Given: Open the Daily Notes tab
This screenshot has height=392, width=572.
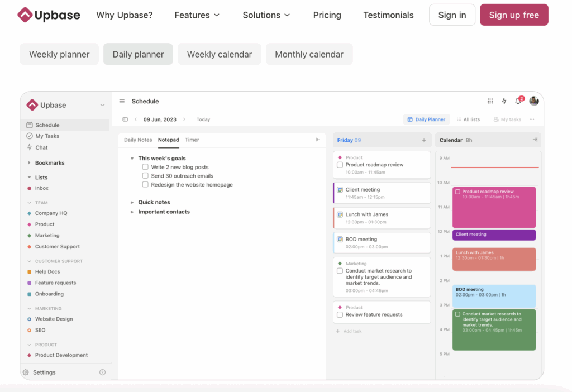Looking at the screenshot, I should click(138, 140).
